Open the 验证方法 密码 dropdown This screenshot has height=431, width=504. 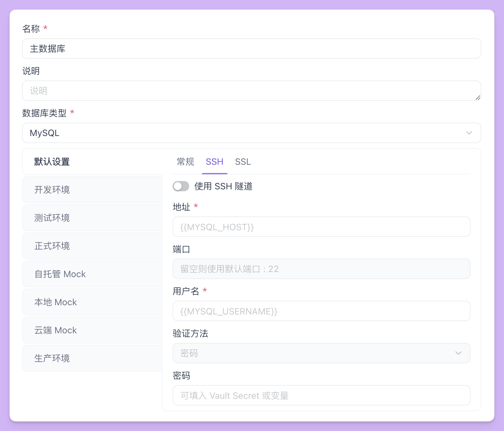(321, 353)
